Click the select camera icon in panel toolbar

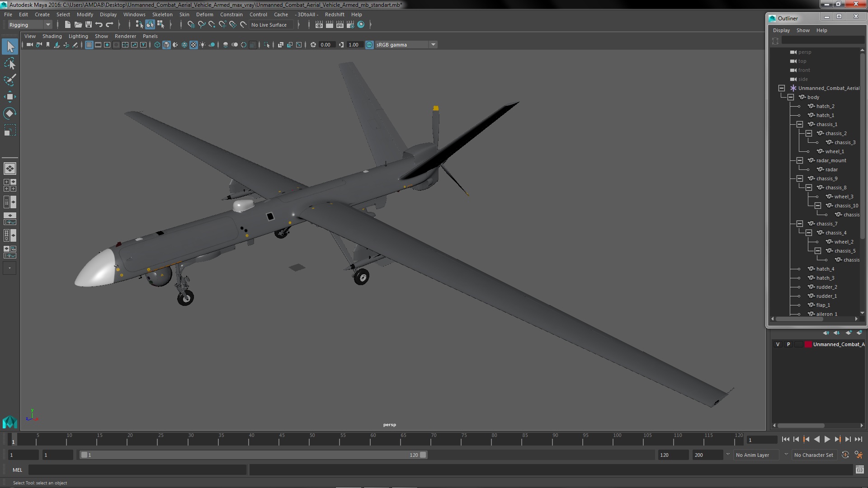pos(29,45)
